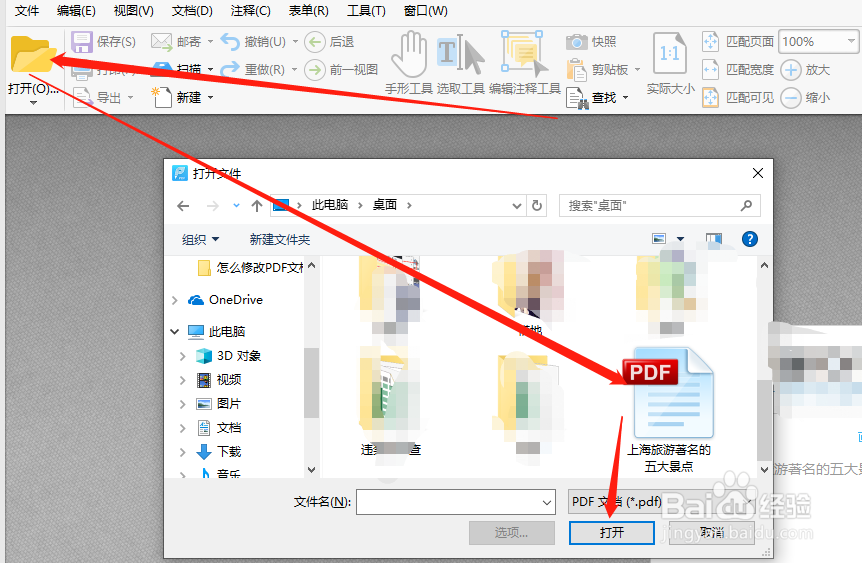Click Fit Page 匹配页面 icon
The width and height of the screenshot is (862, 563).
pos(710,42)
